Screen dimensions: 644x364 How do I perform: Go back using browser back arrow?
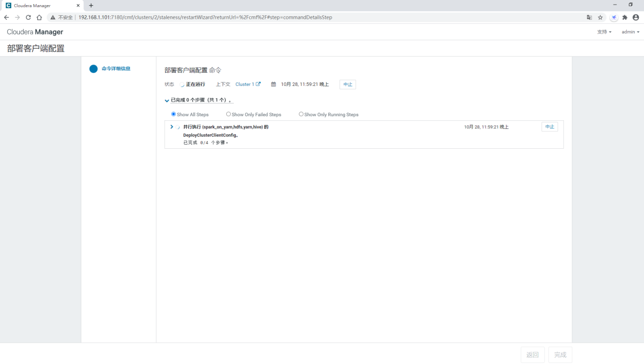tap(6, 17)
